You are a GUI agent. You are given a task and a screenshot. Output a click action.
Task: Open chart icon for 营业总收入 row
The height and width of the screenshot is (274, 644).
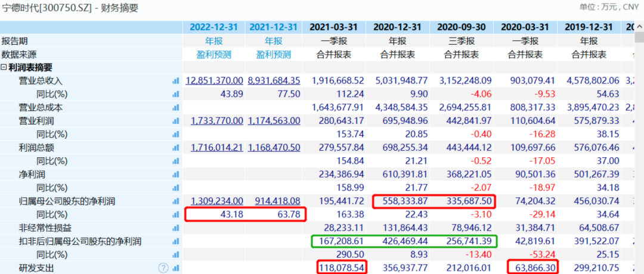(176, 81)
